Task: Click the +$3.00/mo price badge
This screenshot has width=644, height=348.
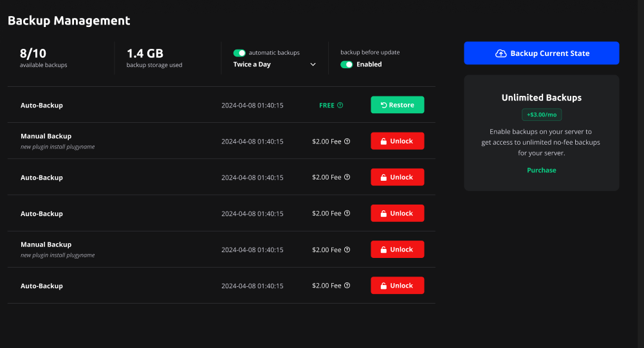Action: [x=541, y=114]
